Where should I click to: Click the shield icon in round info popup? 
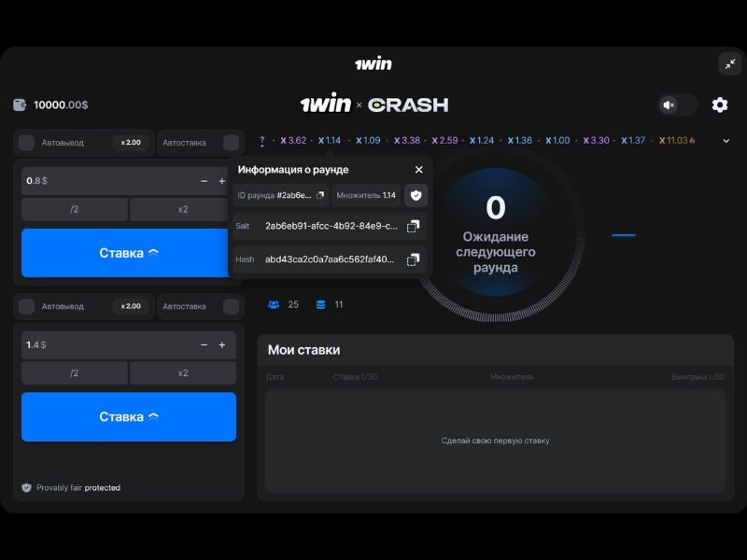416,195
